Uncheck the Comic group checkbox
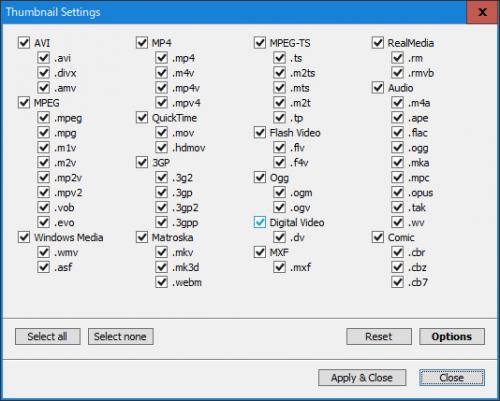Screen dimensions: 500x401 coord(378,237)
